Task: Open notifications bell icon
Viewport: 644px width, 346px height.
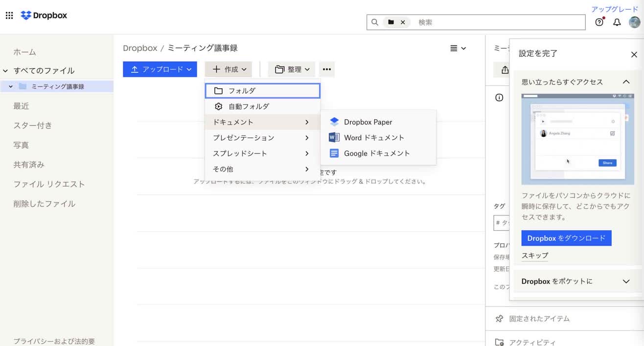Action: click(x=617, y=22)
